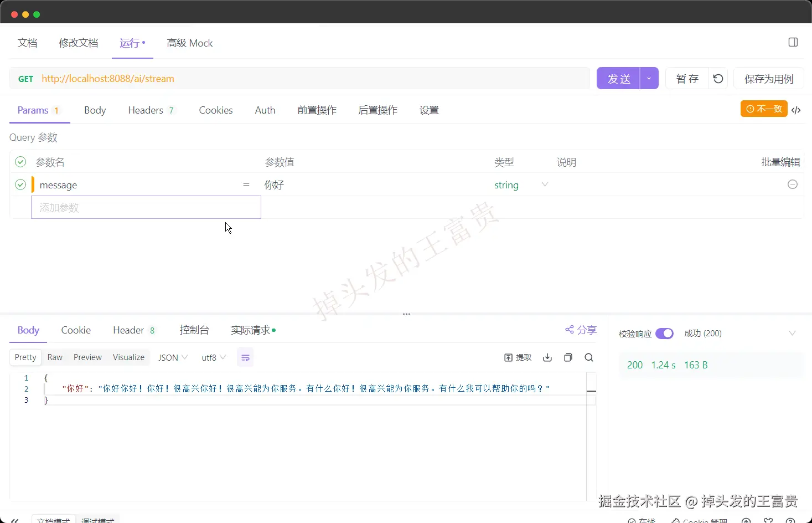Select the Raw view mode
The width and height of the screenshot is (812, 523).
click(55, 357)
